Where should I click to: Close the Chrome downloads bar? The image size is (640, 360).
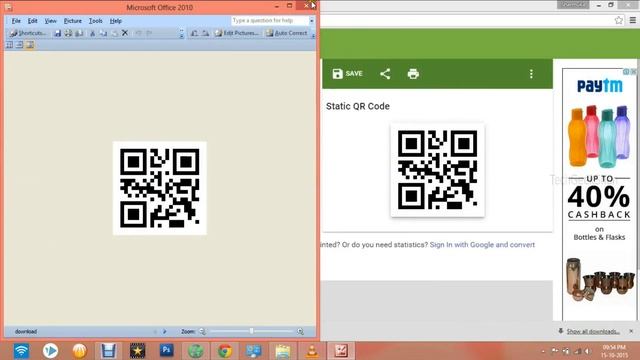(631, 331)
